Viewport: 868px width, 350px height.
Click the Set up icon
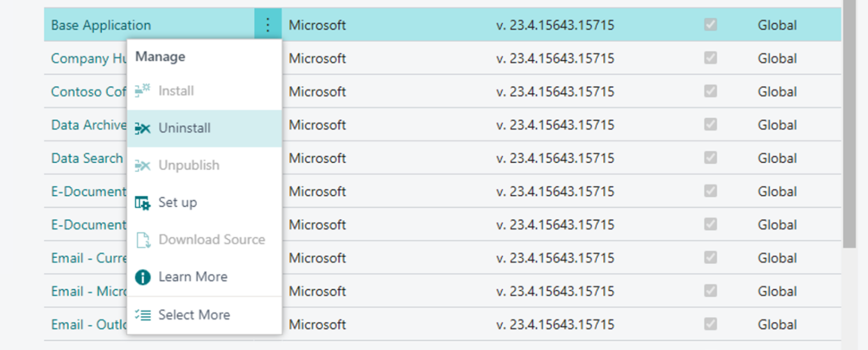pyautogui.click(x=142, y=202)
